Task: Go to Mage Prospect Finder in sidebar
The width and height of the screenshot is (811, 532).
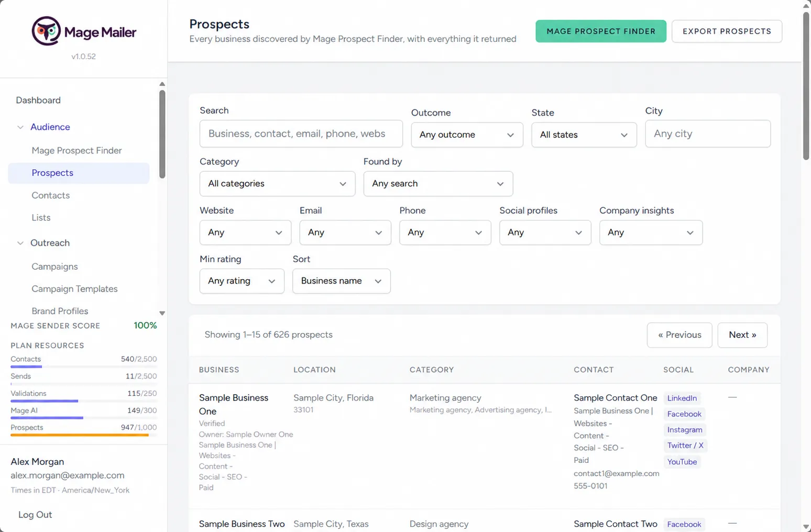Action: tap(76, 150)
